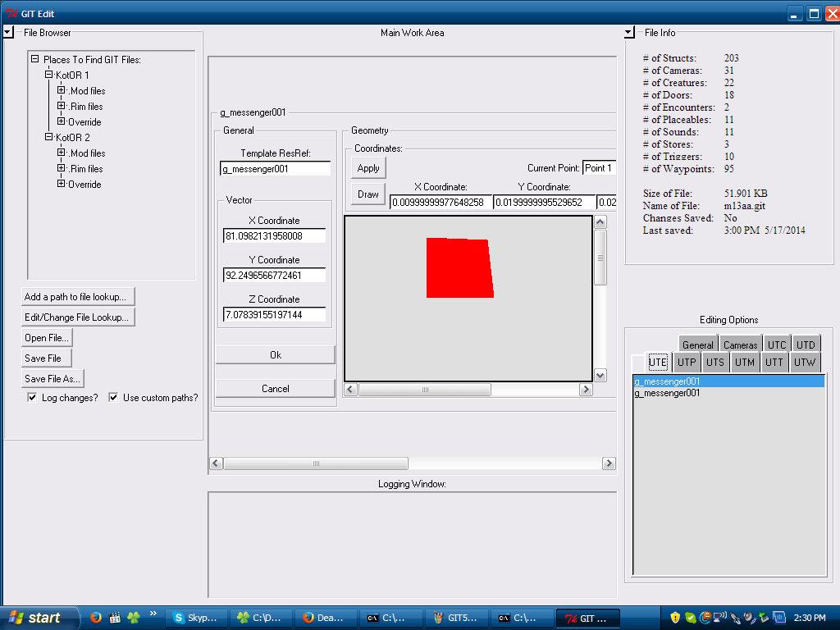Click the geometry X Coordinate field
The height and width of the screenshot is (630, 840).
click(x=441, y=202)
